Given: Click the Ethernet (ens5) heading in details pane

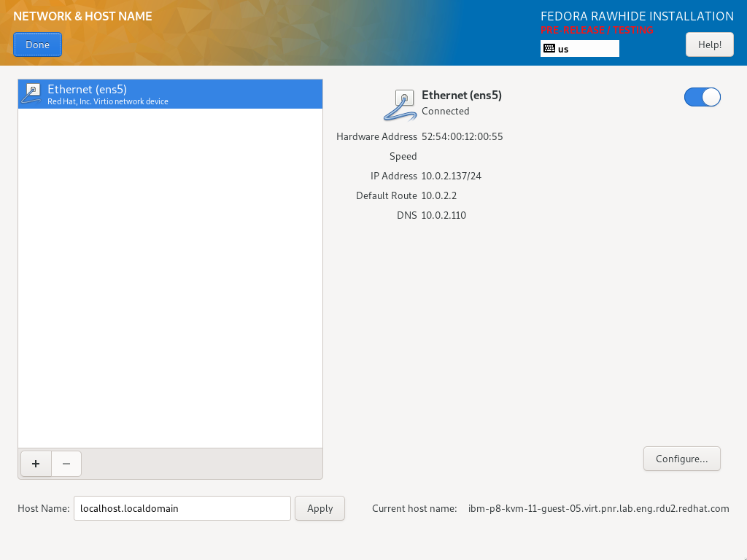Looking at the screenshot, I should pyautogui.click(x=462, y=96).
